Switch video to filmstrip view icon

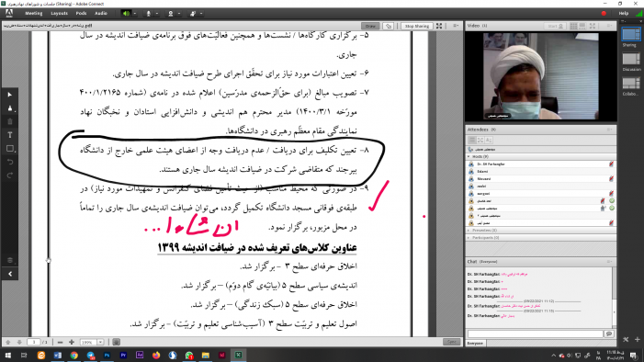click(x=582, y=26)
